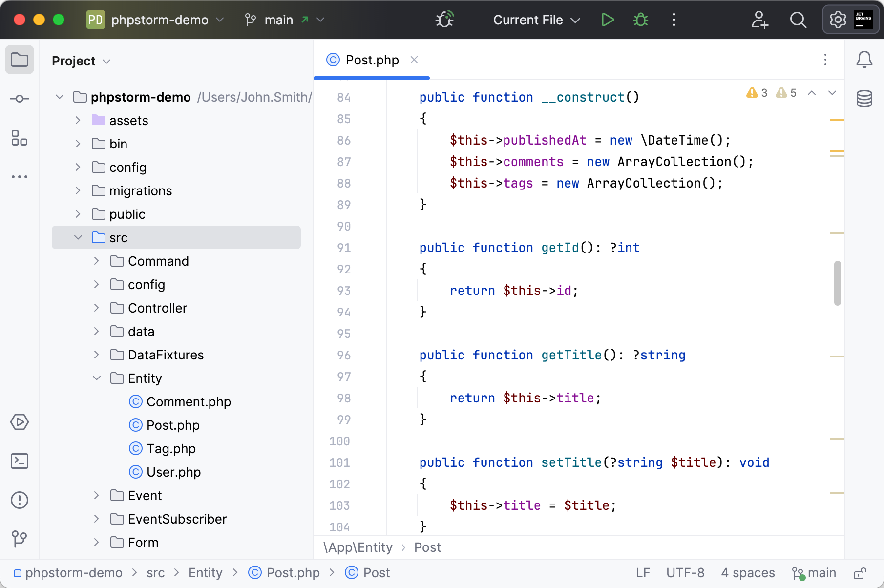
Task: Open User.php in the project tree
Action: [x=173, y=472]
